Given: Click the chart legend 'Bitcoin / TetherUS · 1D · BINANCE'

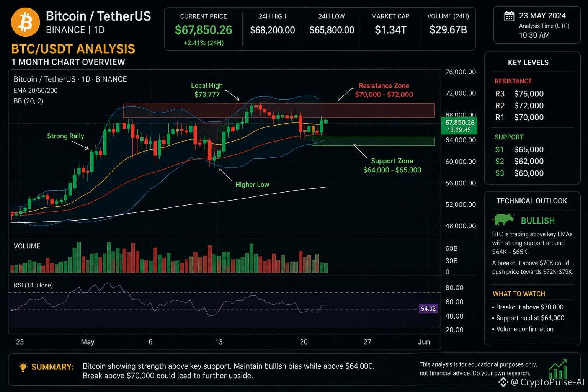Looking at the screenshot, I should pyautogui.click(x=70, y=79).
